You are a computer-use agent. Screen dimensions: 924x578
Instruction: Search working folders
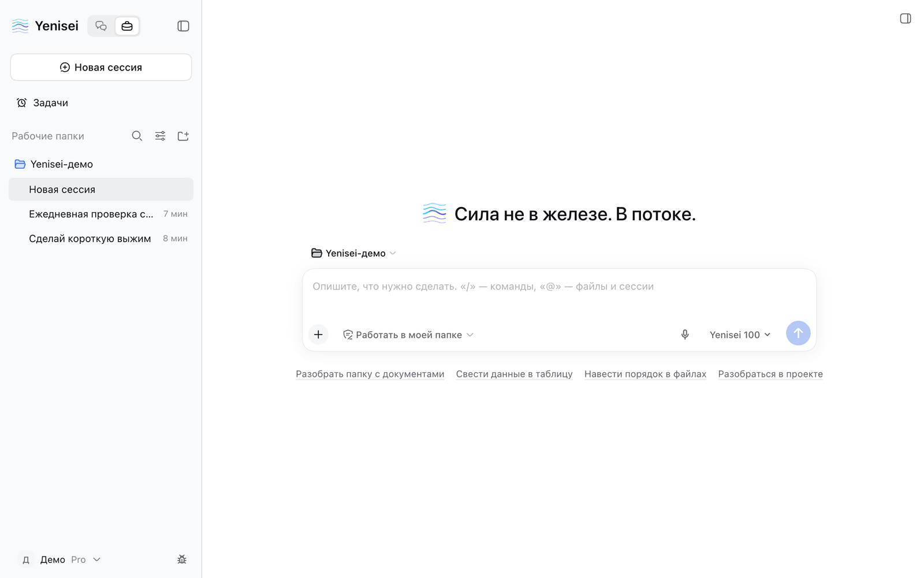click(x=137, y=136)
